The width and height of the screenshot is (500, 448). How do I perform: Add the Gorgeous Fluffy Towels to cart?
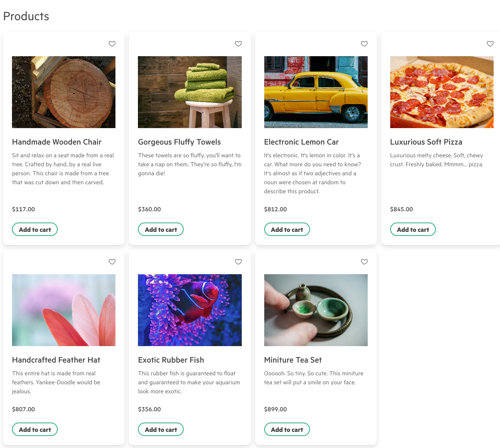tap(161, 229)
